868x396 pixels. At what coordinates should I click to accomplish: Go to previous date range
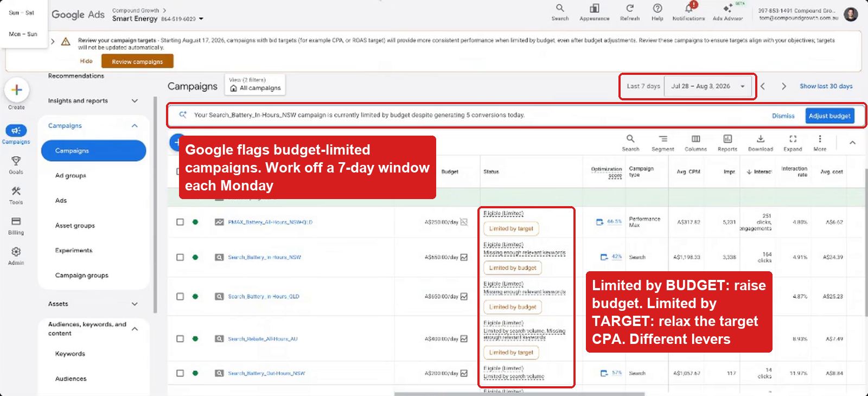[763, 86]
